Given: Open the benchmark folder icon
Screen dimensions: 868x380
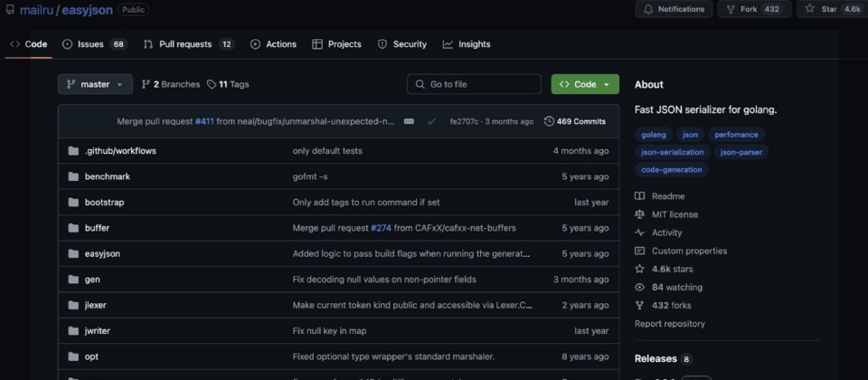Looking at the screenshot, I should [73, 176].
